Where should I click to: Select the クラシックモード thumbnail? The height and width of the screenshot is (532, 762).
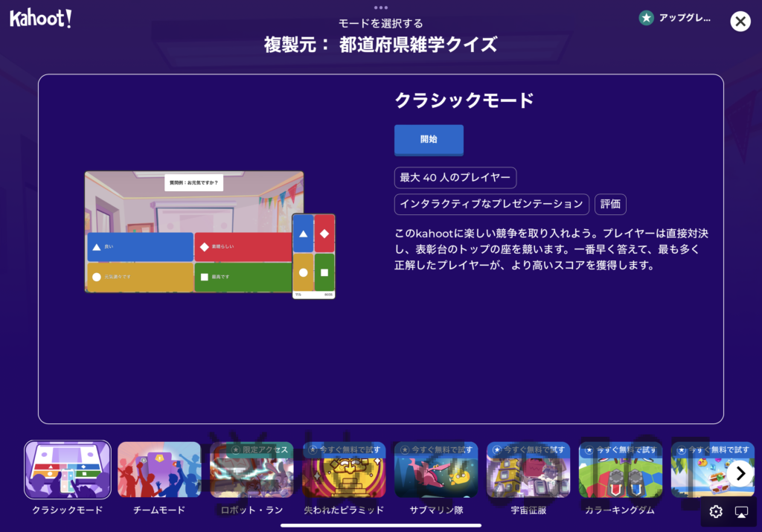(x=68, y=469)
